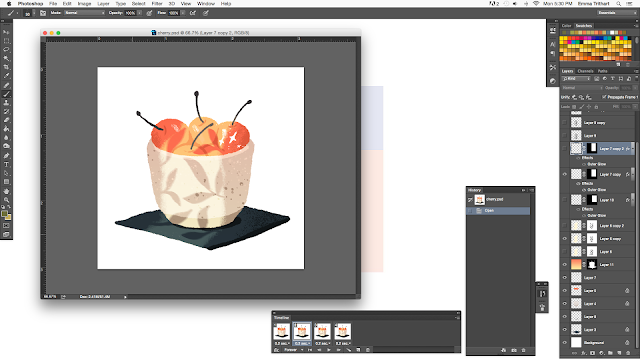Open Spotlight search in macOS menu bar
640x360 pixels.
click(619, 4)
